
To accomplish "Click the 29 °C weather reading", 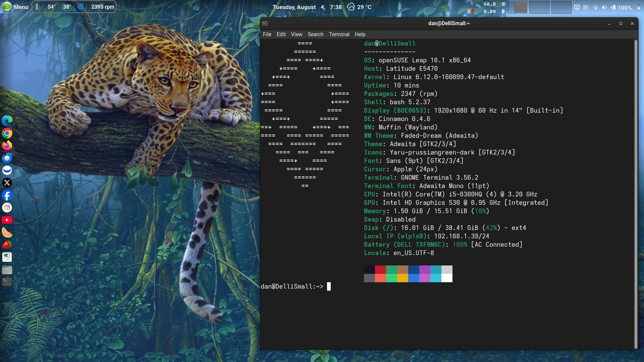I will (x=364, y=7).
